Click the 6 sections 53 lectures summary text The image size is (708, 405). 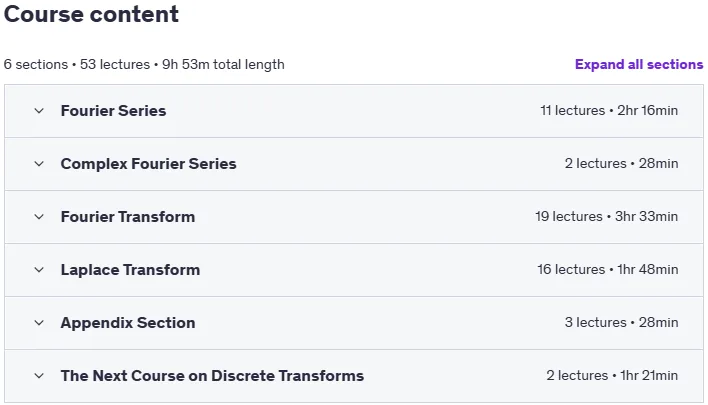click(x=144, y=65)
